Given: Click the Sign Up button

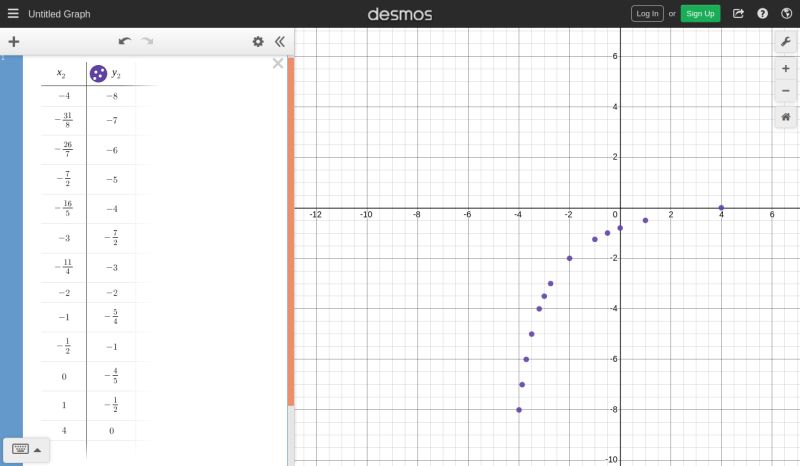Looking at the screenshot, I should (700, 14).
